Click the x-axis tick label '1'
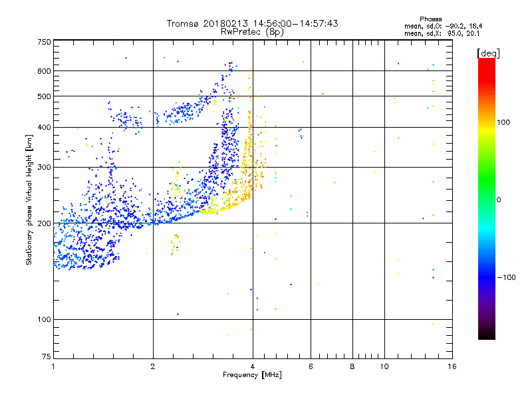The width and height of the screenshot is (532, 399). click(x=53, y=366)
